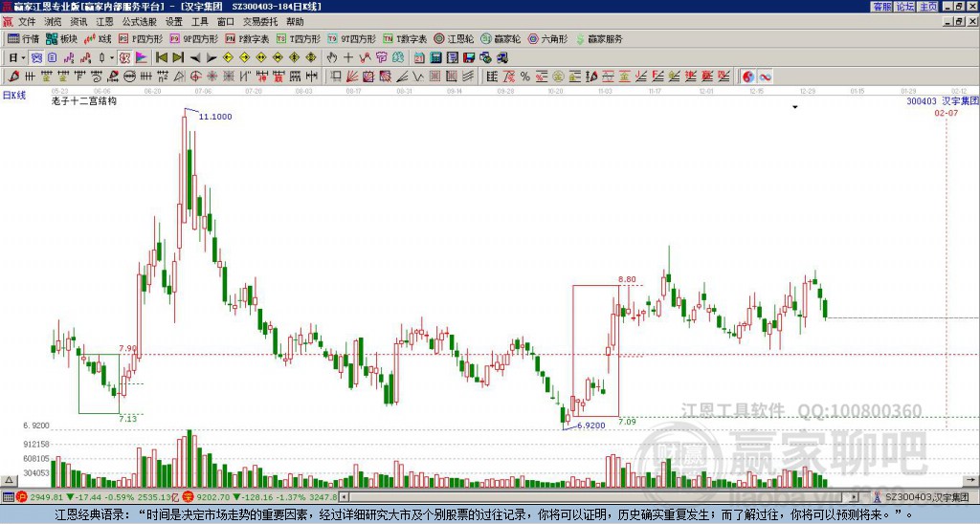Open the 板块 sector view
The width and height of the screenshot is (980, 524).
coord(61,38)
